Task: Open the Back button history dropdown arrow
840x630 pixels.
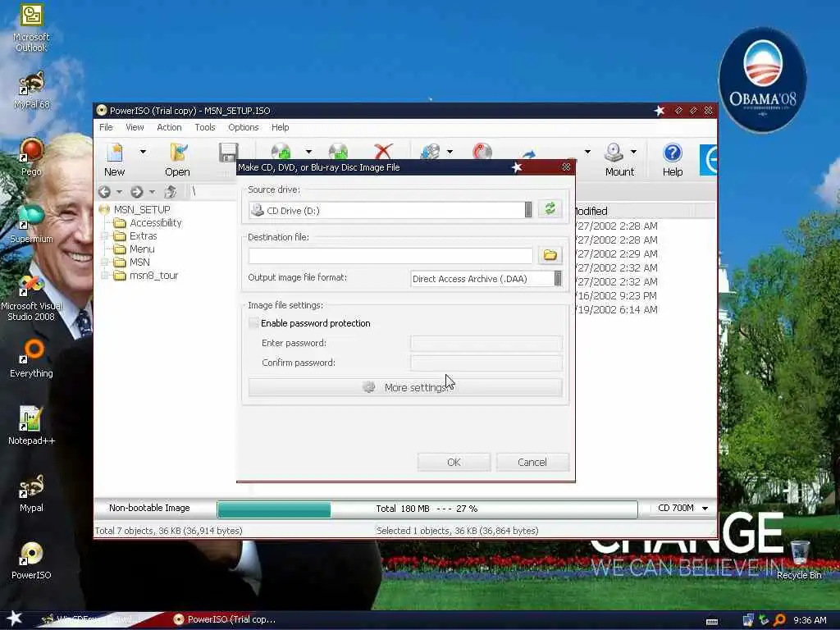Action: point(119,192)
